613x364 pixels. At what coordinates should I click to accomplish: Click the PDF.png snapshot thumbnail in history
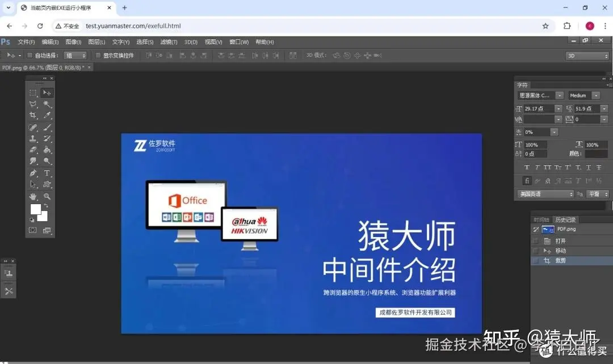point(548,229)
